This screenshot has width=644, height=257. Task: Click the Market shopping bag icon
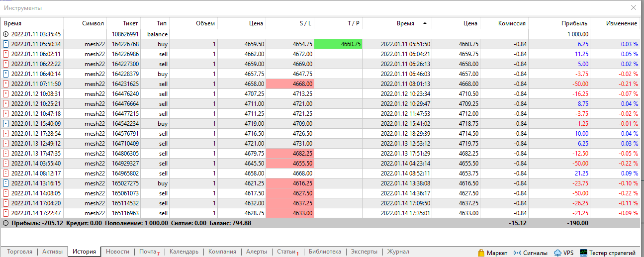tap(481, 253)
